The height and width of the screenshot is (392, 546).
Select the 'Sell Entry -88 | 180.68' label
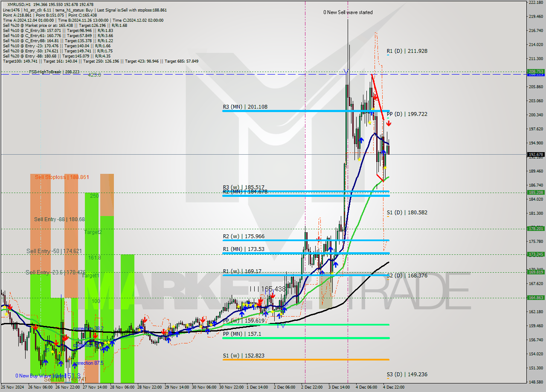pos(60,219)
